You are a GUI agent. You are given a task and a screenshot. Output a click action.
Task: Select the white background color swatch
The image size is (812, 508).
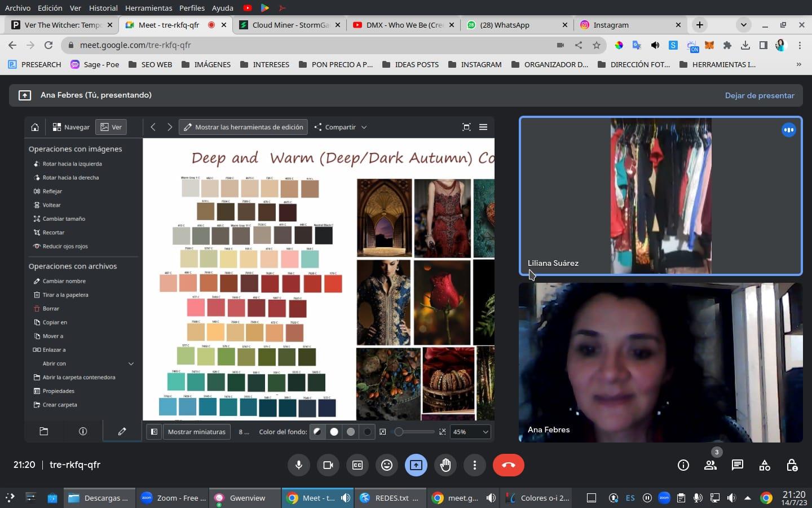pyautogui.click(x=334, y=432)
